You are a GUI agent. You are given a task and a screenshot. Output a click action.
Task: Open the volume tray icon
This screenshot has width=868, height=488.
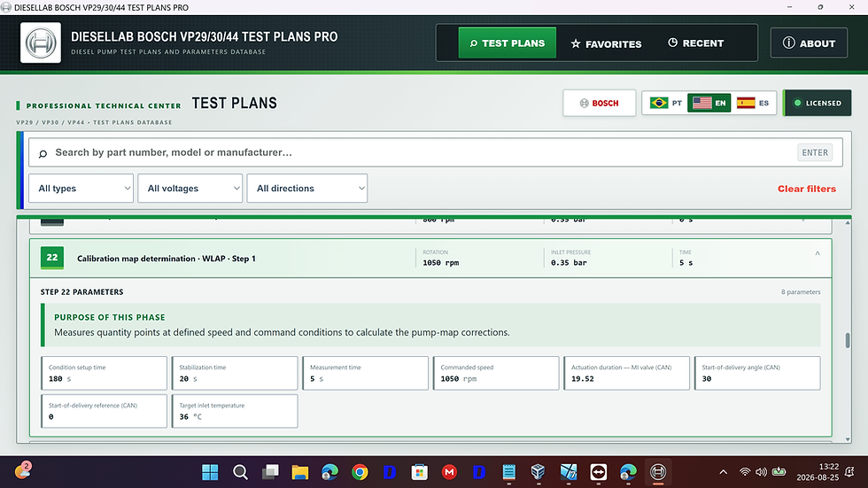coord(762,472)
